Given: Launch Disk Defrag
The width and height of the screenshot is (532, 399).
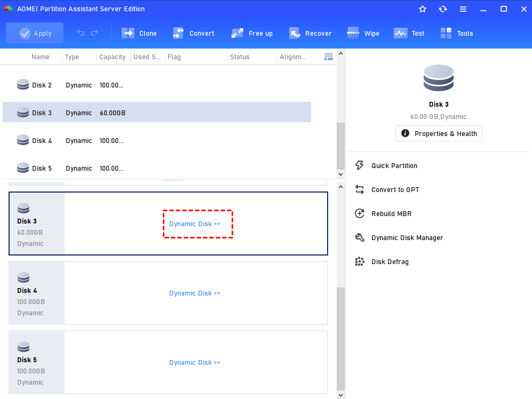Looking at the screenshot, I should click(x=390, y=262).
